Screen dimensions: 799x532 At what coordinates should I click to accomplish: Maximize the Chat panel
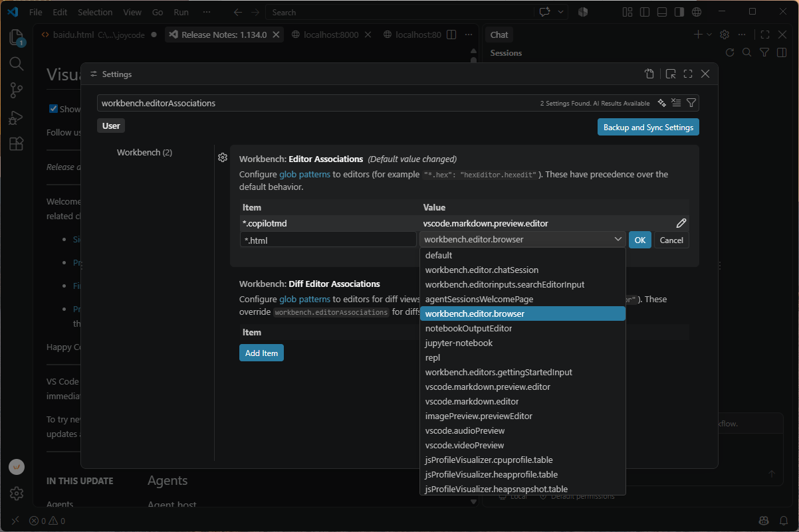[765, 35]
